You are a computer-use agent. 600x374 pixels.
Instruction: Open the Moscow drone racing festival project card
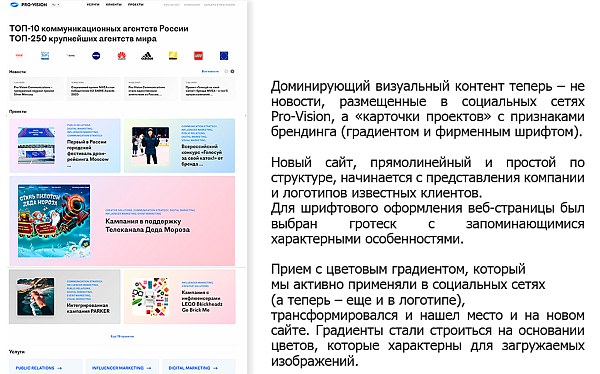tap(65, 145)
